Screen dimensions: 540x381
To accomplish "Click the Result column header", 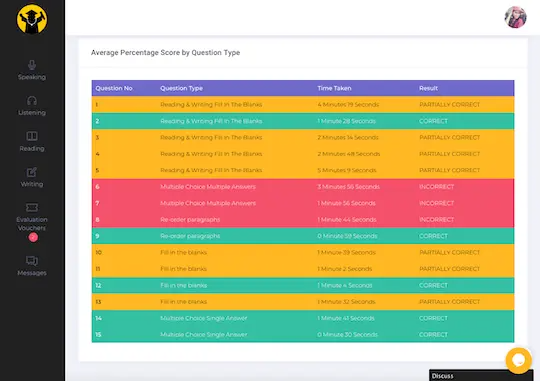I will (428, 88).
